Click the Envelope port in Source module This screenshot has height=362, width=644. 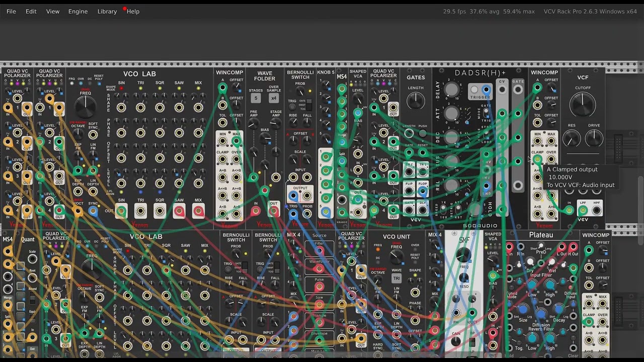coord(319,341)
